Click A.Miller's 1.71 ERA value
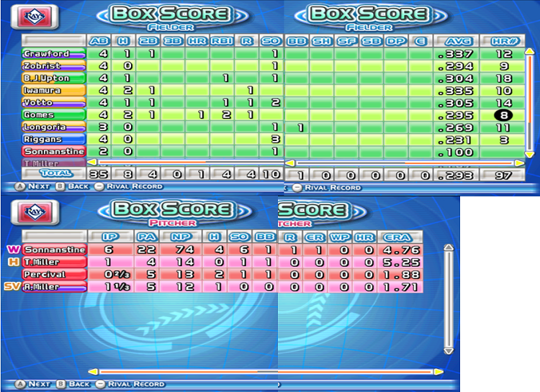540x392 pixels. coord(401,287)
